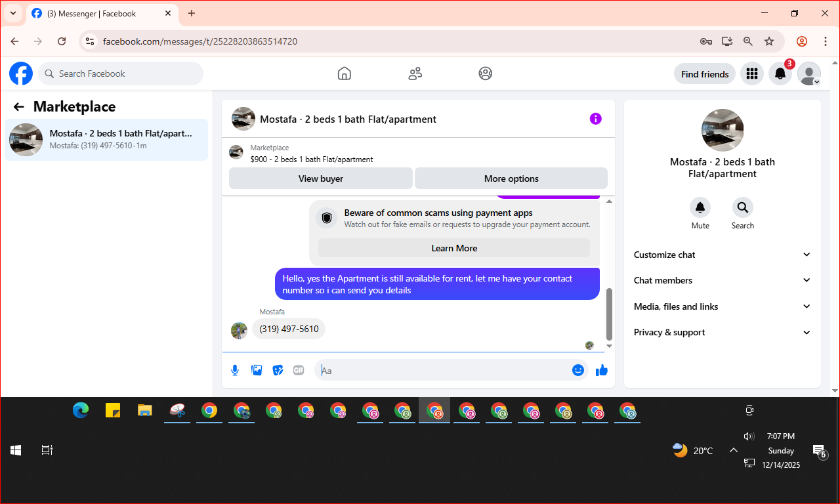The image size is (840, 504).
Task: Open the tab search dropdown arrow
Action: click(12, 13)
